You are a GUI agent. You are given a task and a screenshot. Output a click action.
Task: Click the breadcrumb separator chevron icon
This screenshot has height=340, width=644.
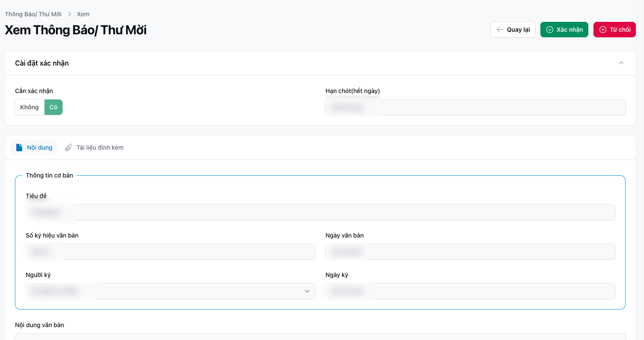click(x=69, y=15)
